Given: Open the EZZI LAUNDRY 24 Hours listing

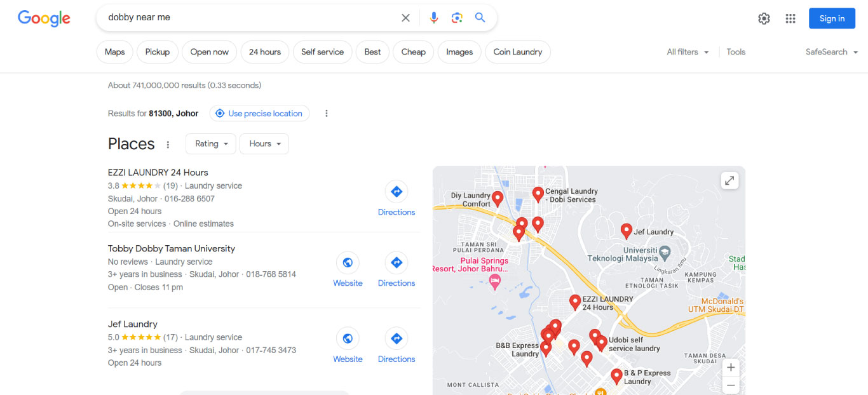Looking at the screenshot, I should (x=158, y=173).
